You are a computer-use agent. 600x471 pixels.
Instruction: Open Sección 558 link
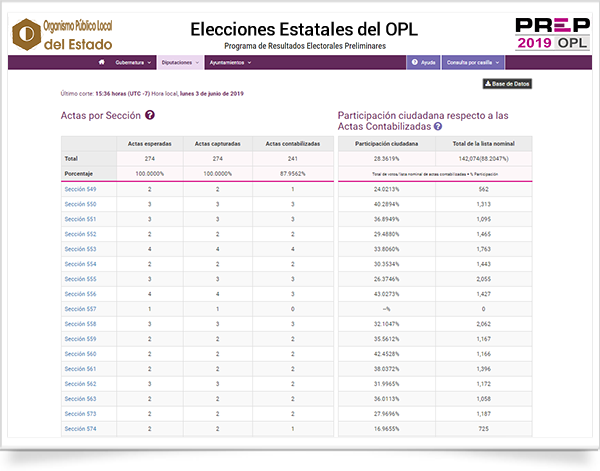pyautogui.click(x=80, y=324)
